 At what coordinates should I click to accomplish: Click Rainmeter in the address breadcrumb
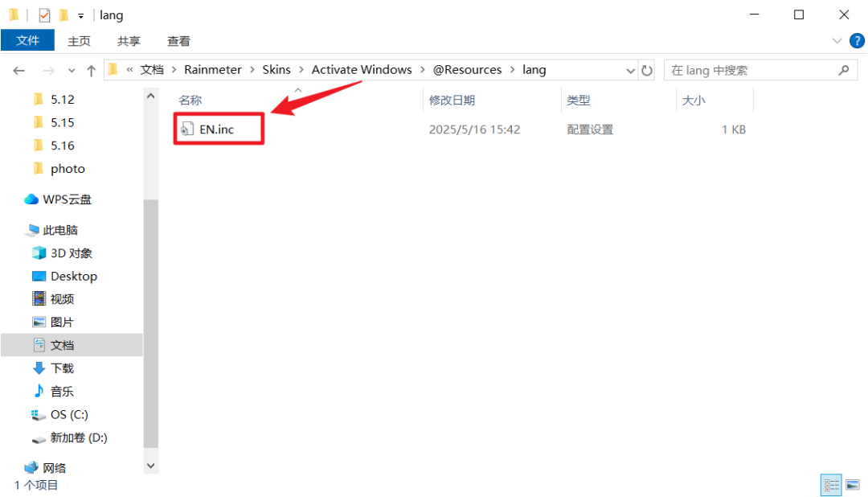212,70
